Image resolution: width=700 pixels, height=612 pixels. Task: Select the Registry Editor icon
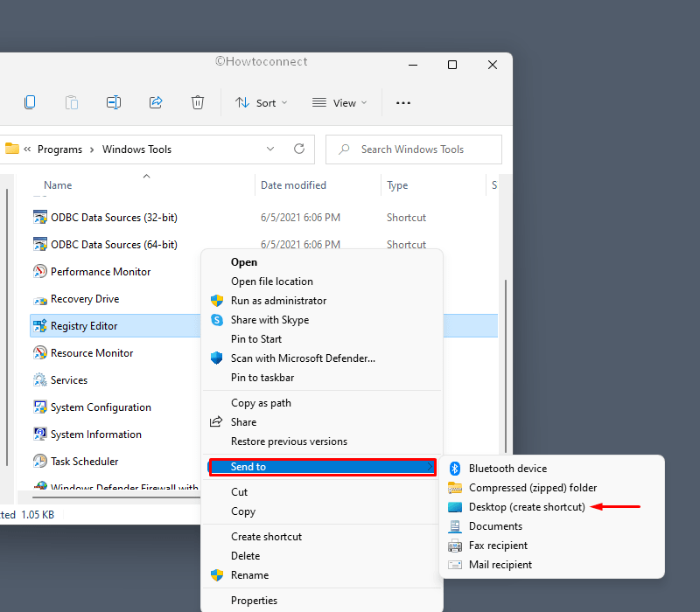[x=39, y=326]
